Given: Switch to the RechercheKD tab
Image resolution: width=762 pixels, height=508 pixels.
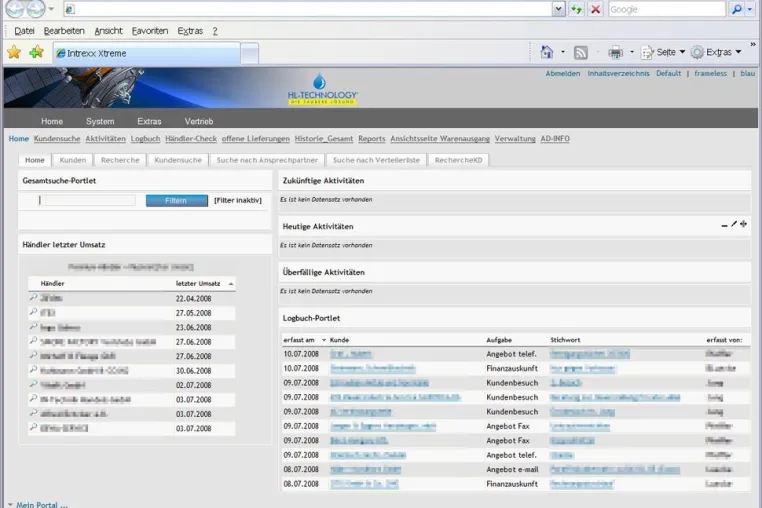Looking at the screenshot, I should (458, 160).
